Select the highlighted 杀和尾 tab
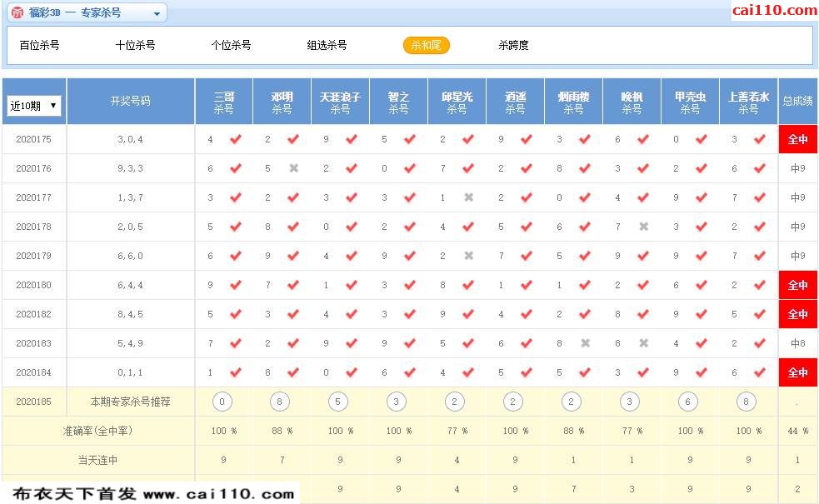This screenshot has height=504, width=819. pos(427,46)
